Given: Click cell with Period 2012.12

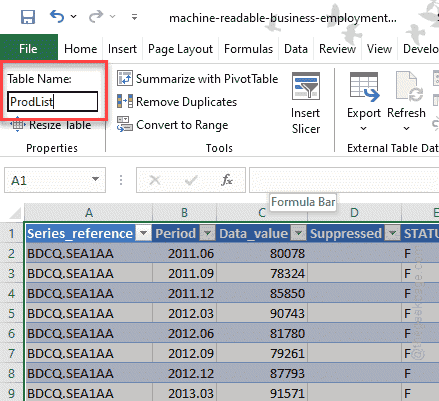Looking at the screenshot, I should [x=184, y=373].
